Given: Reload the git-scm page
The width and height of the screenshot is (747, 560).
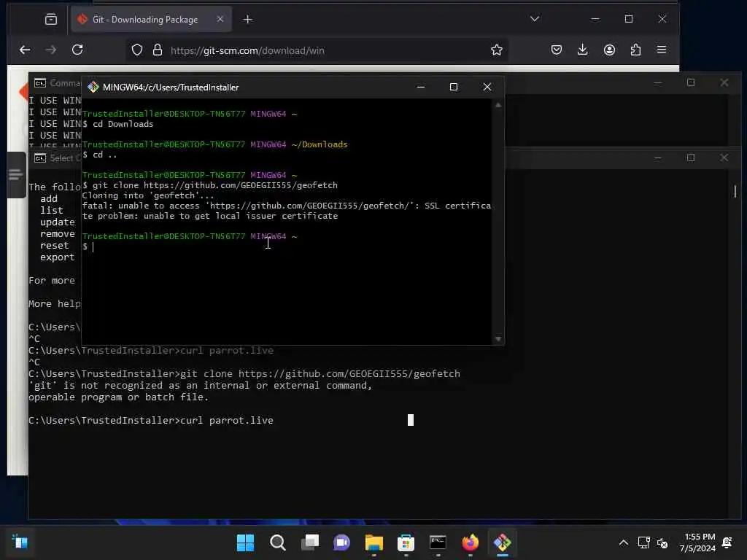Looking at the screenshot, I should click(77, 50).
